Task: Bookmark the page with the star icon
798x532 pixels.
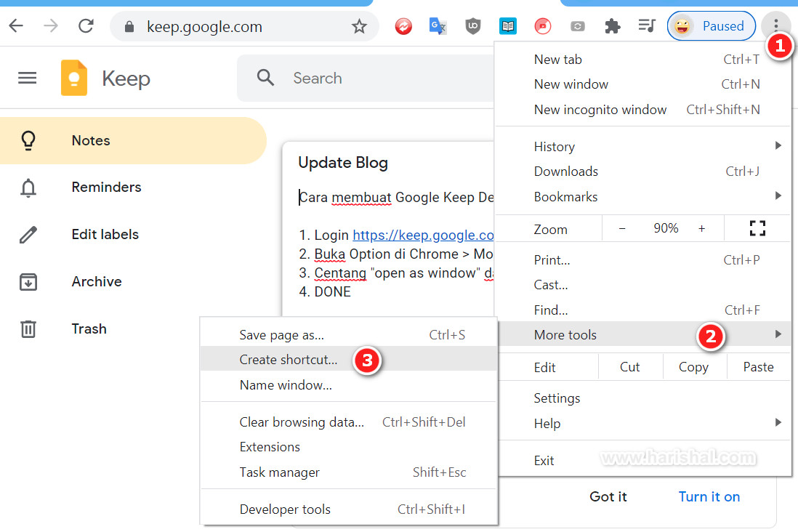Action: pyautogui.click(x=359, y=25)
